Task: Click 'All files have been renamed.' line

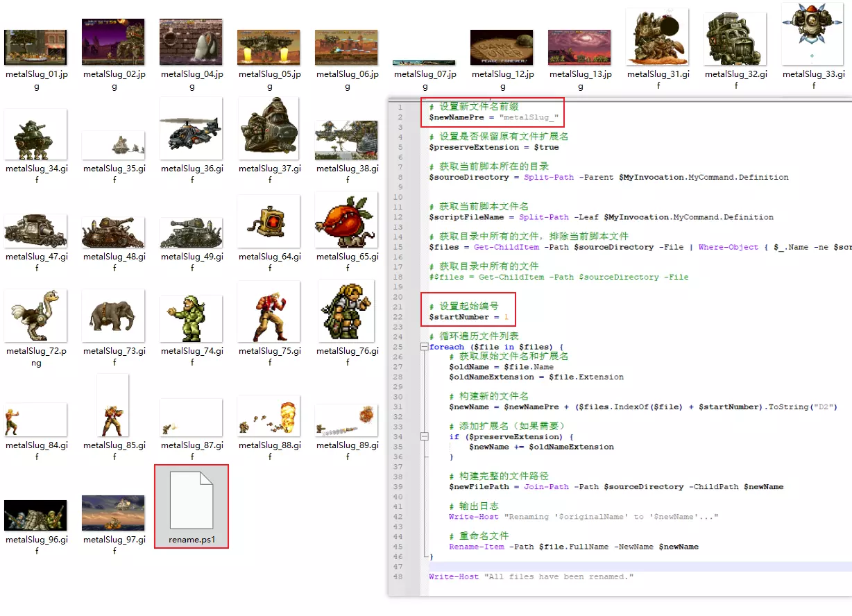Action: point(531,576)
